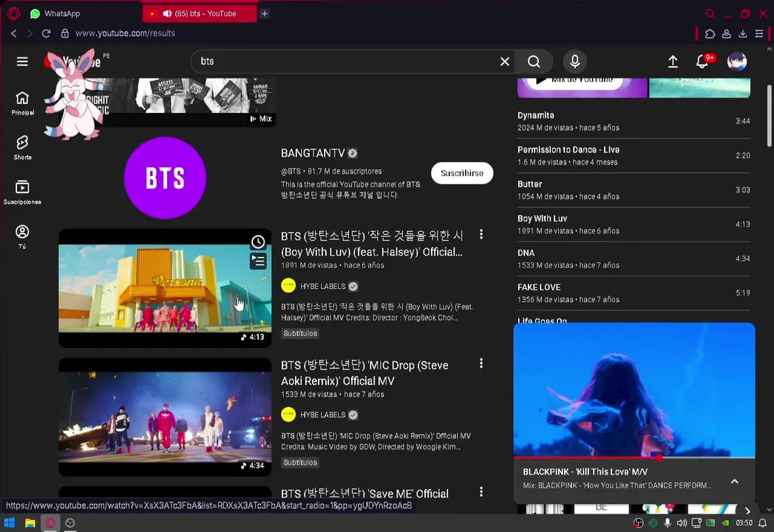The height and width of the screenshot is (532, 774).
Task: Open Suscripciones in the sidebar
Action: tap(22, 192)
